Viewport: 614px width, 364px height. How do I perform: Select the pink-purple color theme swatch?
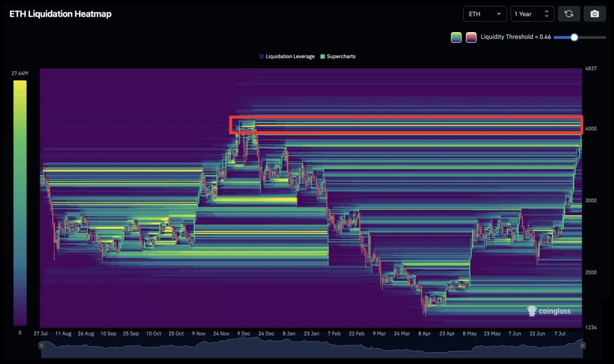point(471,37)
